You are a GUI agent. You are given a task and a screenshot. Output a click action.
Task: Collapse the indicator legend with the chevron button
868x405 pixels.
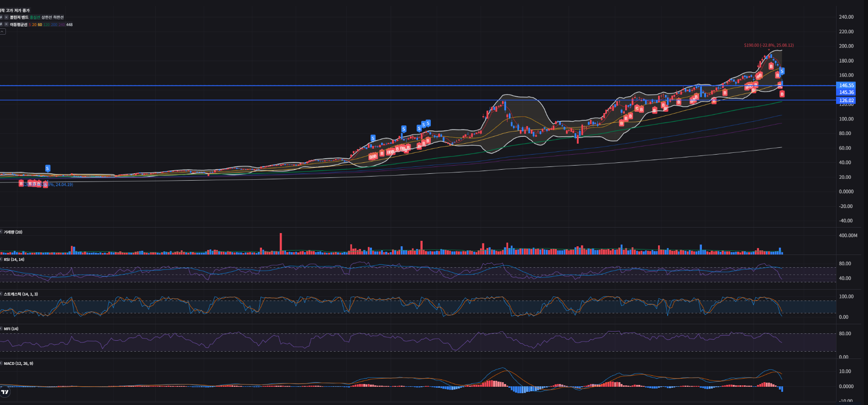click(2, 31)
